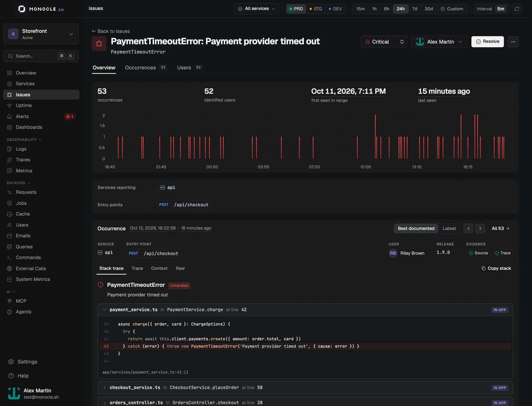Switch to the Occurrences tab

[x=146, y=67]
